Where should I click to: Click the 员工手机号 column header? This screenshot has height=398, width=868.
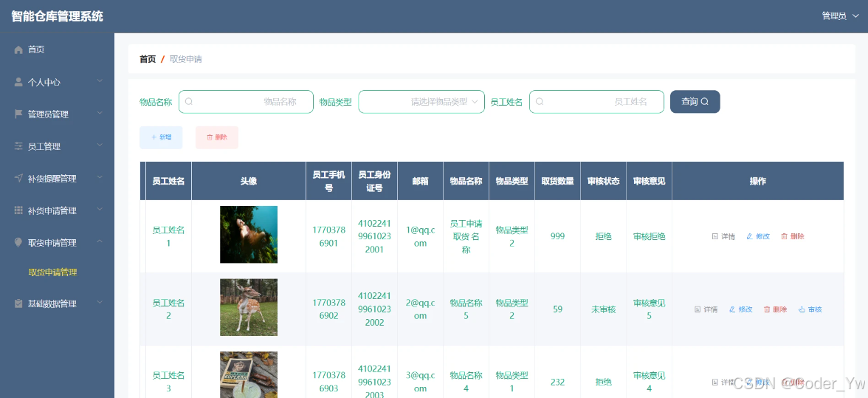point(329,181)
